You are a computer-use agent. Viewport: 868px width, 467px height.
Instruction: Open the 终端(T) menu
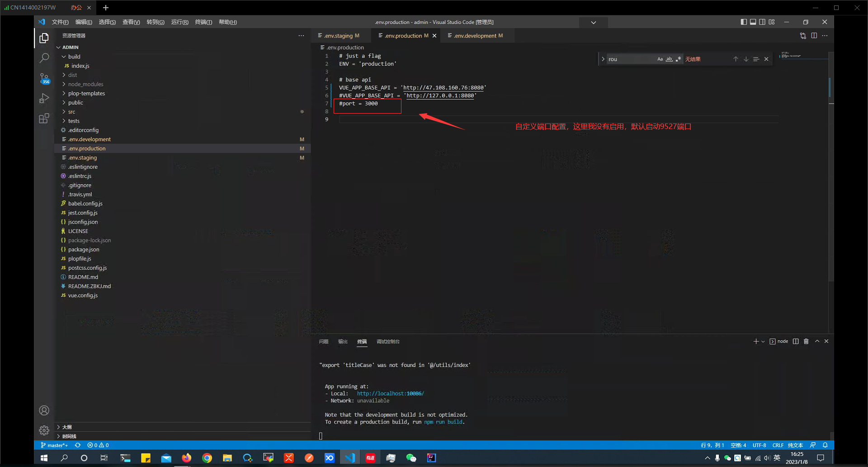[x=203, y=22]
